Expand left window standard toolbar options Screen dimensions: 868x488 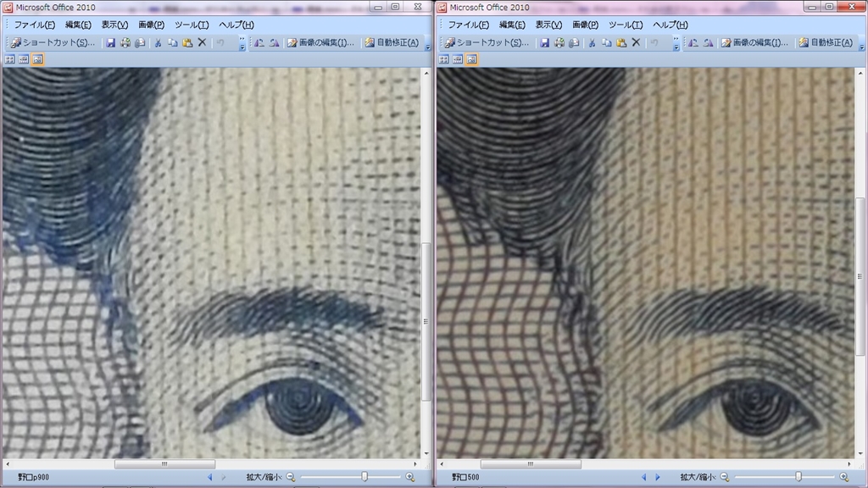click(x=242, y=43)
